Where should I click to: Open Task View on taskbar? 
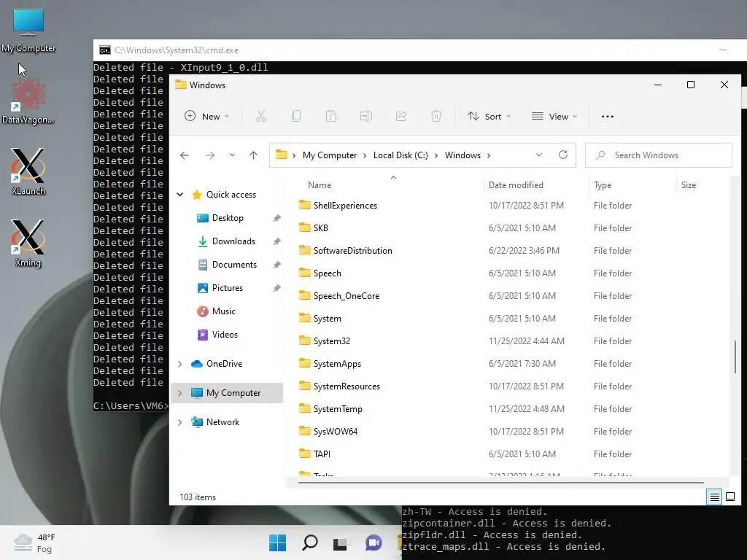tap(340, 542)
